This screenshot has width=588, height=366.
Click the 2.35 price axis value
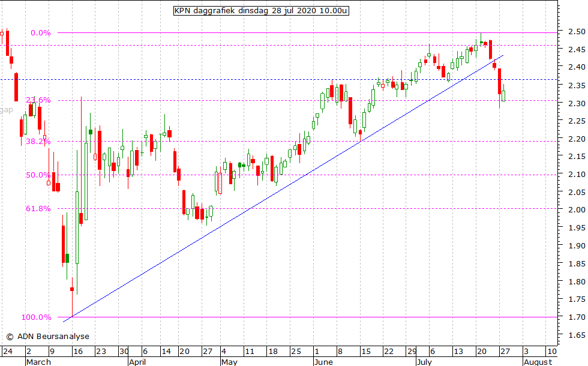coord(577,85)
